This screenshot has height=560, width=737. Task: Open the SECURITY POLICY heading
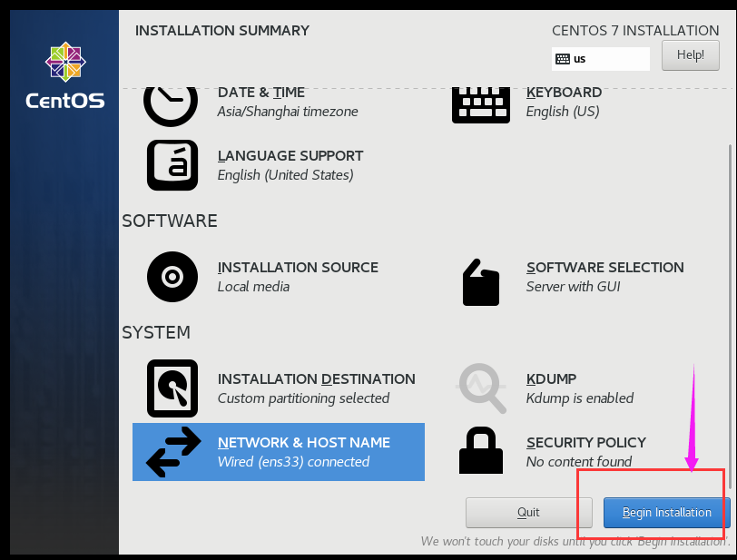586,442
